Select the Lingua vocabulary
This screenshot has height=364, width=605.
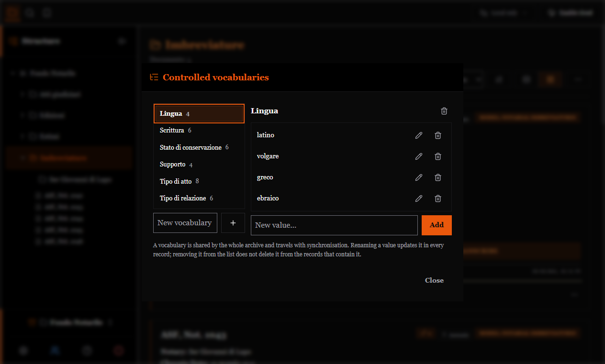coord(199,114)
